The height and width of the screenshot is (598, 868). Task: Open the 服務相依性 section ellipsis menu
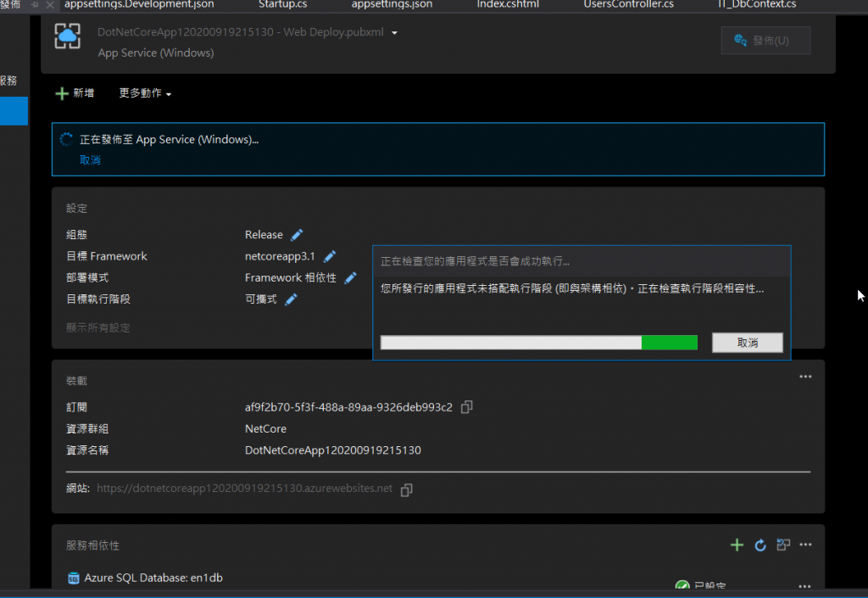(805, 545)
